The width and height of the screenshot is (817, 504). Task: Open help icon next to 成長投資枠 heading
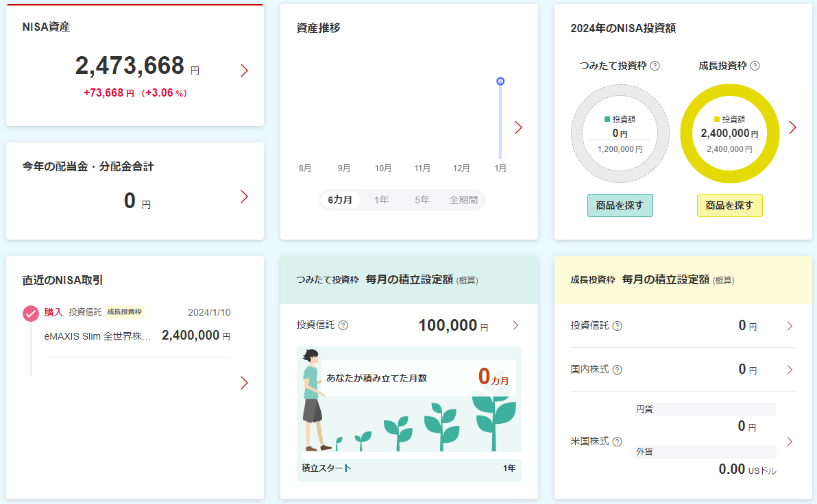coord(755,66)
